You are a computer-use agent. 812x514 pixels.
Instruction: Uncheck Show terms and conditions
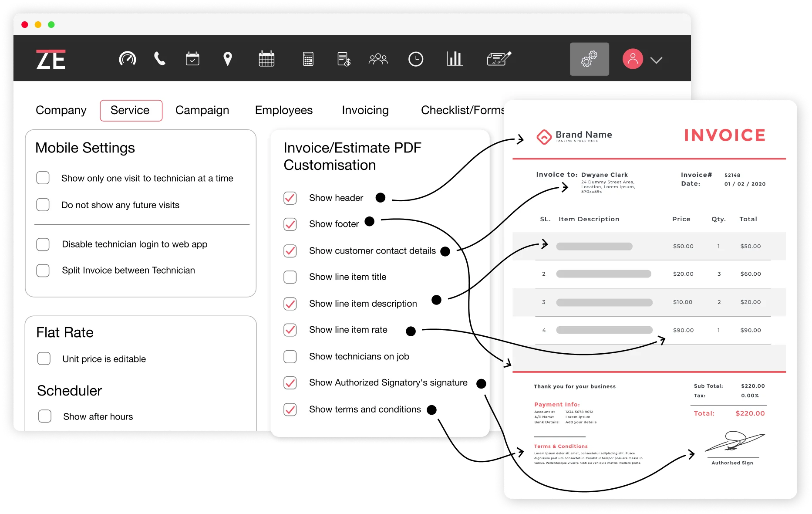290,409
